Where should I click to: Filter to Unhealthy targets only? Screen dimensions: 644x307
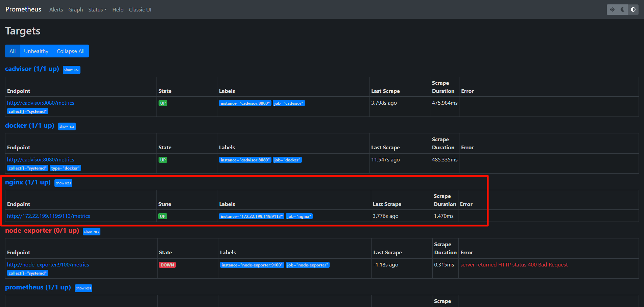[36, 51]
